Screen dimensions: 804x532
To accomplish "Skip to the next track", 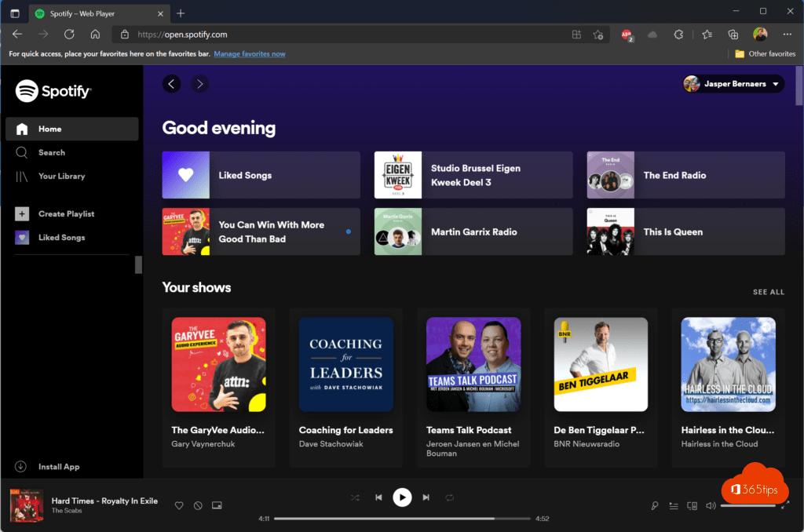I will [426, 497].
